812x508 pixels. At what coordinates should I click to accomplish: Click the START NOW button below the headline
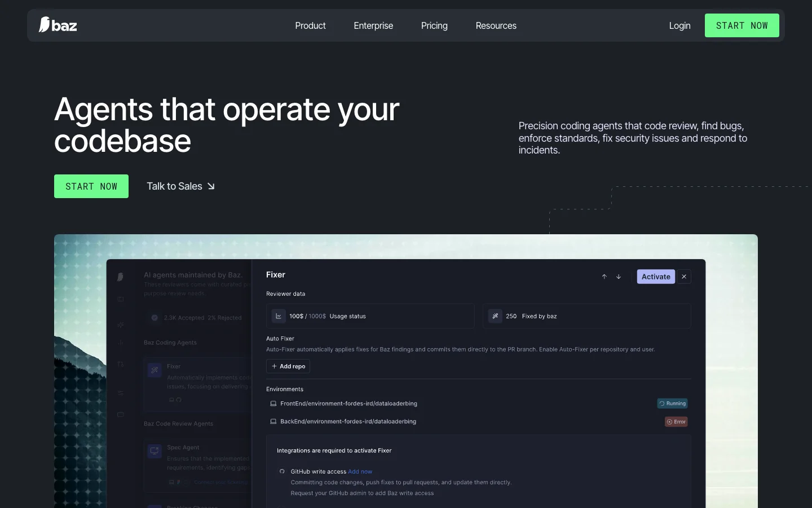pos(91,186)
